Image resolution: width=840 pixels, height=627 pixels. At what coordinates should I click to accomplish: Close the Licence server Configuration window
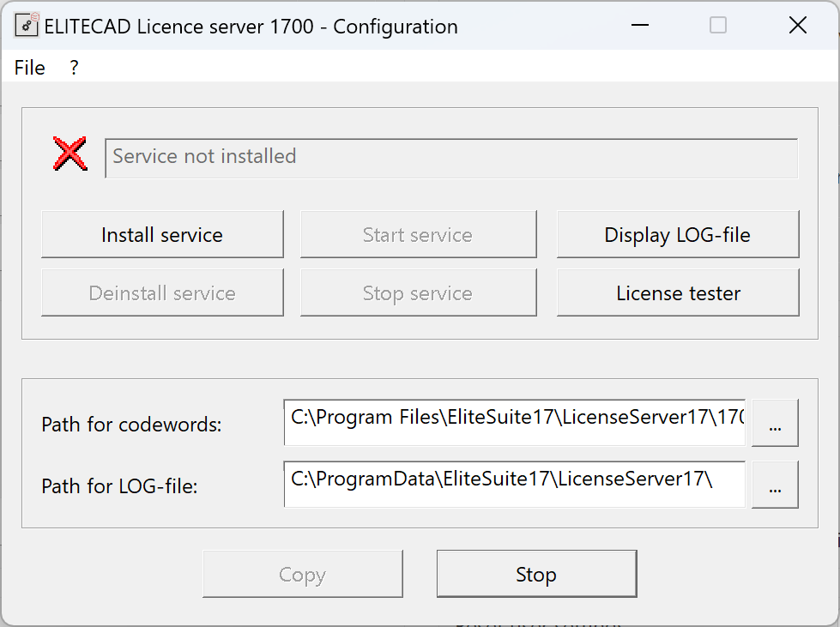[798, 25]
